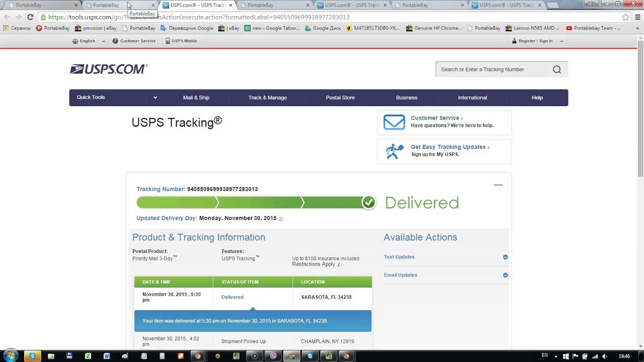644x362 pixels.
Task: Click the USPS.COM logo
Action: tap(109, 69)
